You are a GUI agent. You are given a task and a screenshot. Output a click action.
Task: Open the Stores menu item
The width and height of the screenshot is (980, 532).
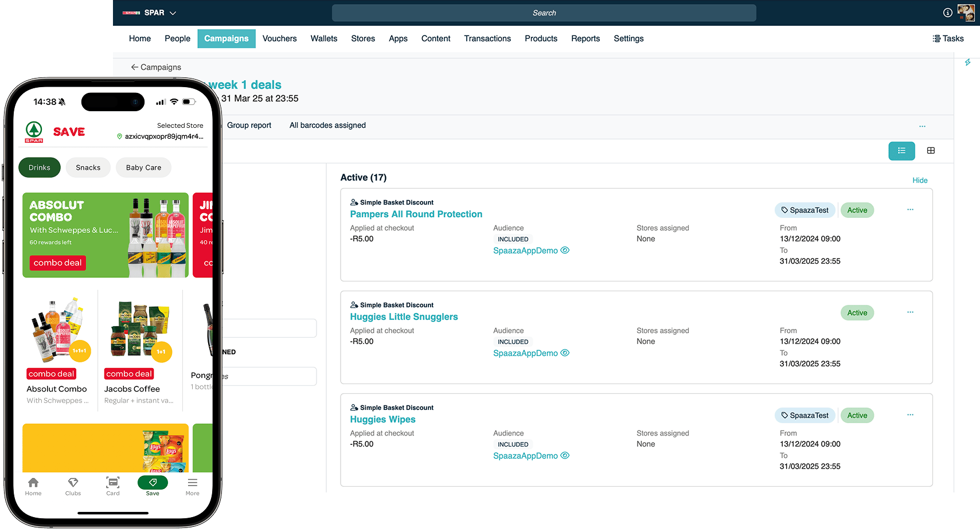click(363, 38)
